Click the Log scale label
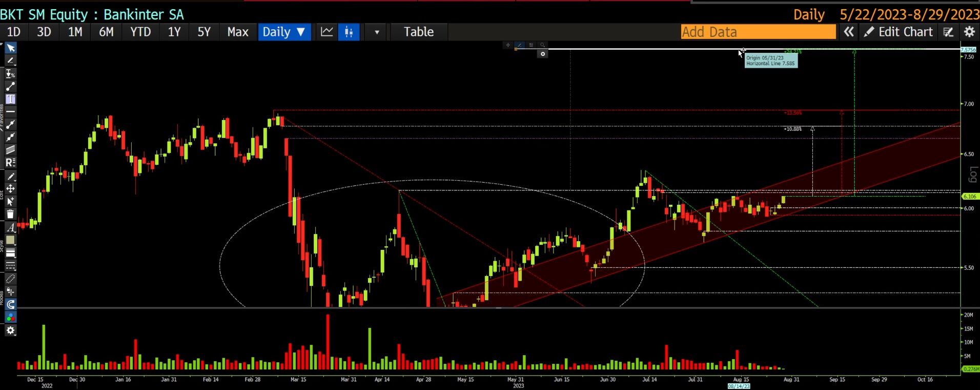This screenshot has width=980, height=390. coord(973,174)
